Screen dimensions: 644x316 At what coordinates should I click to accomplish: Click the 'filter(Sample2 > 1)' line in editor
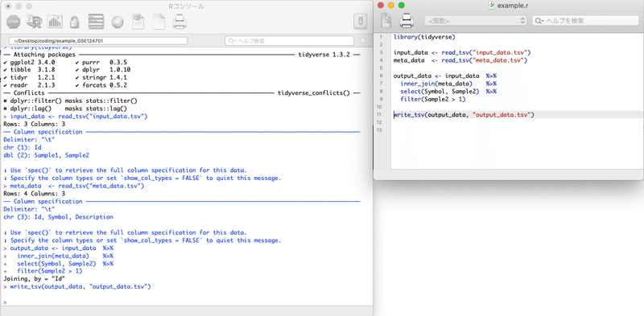[x=433, y=100]
